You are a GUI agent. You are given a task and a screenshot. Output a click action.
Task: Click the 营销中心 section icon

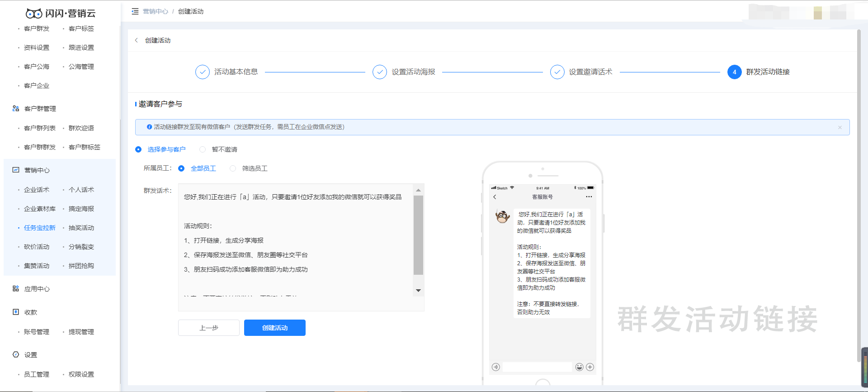click(16, 170)
